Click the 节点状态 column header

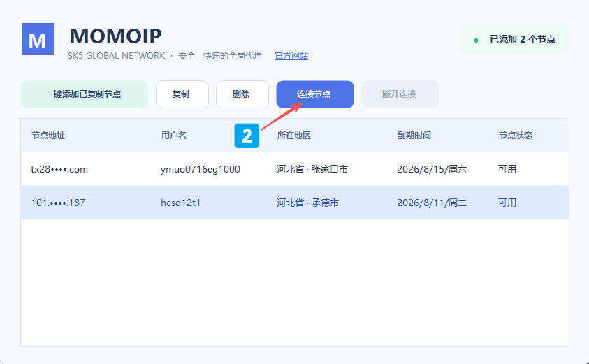(x=516, y=136)
